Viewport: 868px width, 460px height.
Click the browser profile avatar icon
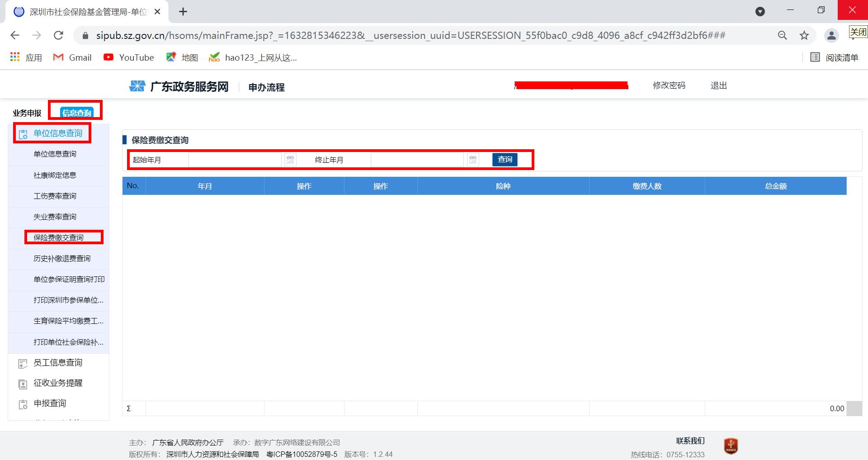tap(832, 35)
